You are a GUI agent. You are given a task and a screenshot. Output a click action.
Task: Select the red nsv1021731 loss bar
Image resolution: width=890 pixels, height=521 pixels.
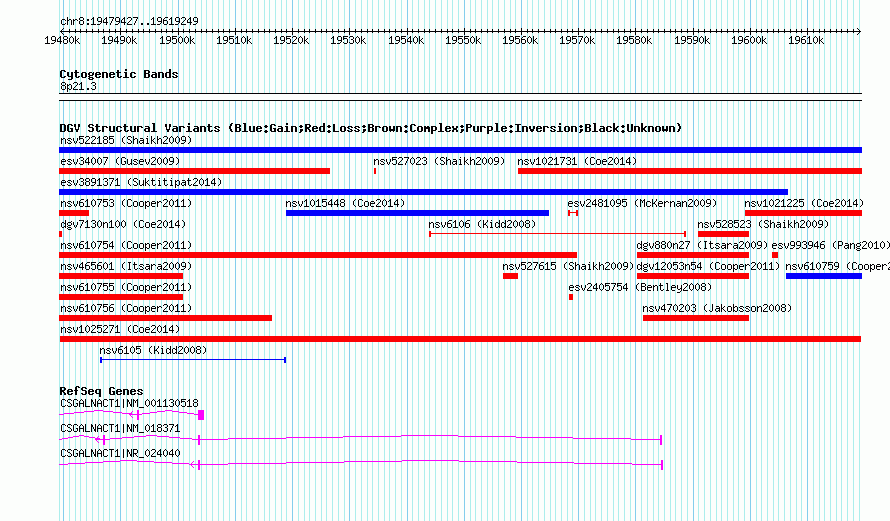pos(690,171)
